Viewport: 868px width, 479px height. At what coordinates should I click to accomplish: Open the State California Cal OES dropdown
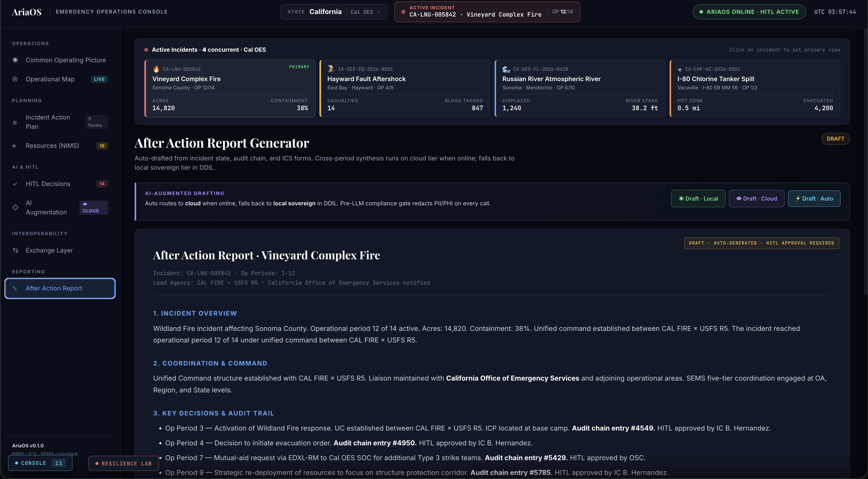tap(334, 12)
